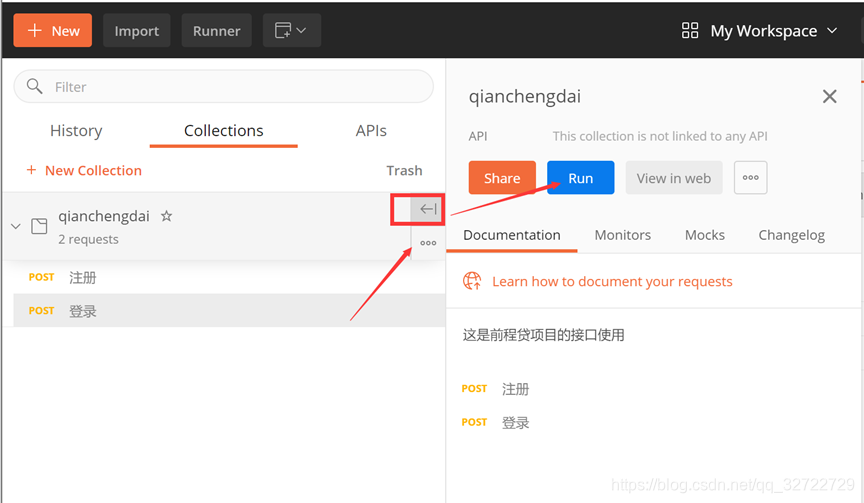Click the Filter search field
864x503 pixels.
[x=224, y=86]
